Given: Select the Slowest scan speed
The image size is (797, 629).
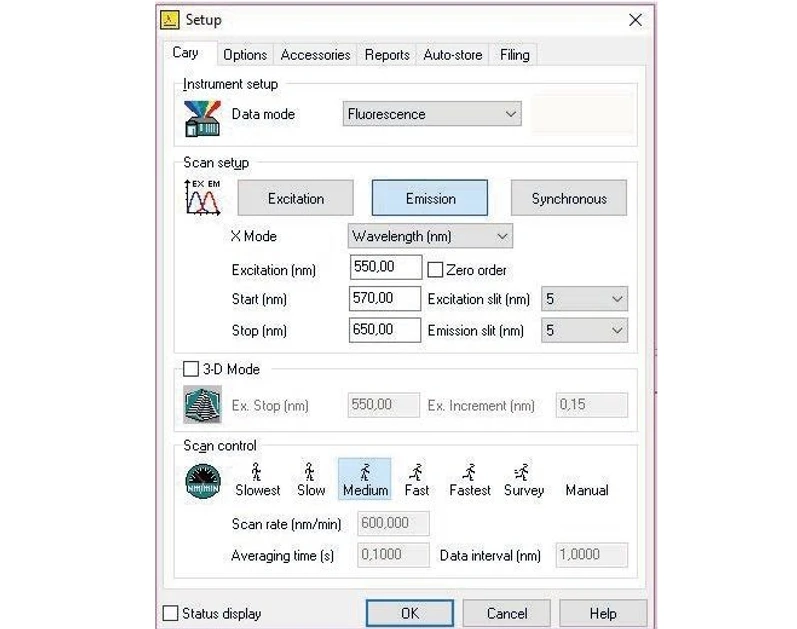Looking at the screenshot, I should pos(257,479).
